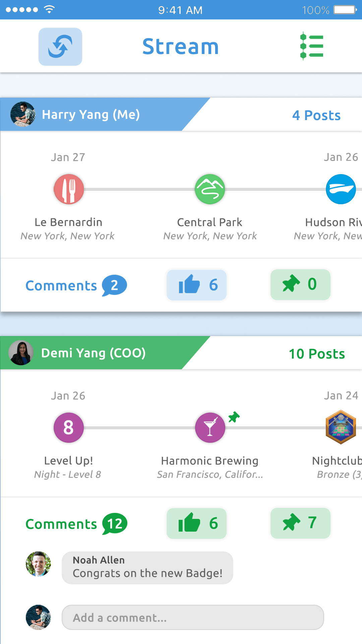Open the green timeline list icon
This screenshot has width=362, height=644.
click(312, 46)
